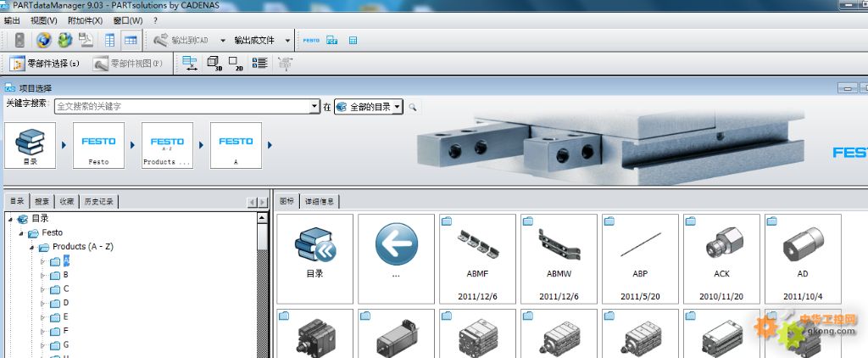
Task: Click the PDF datasheet toolbar icon
Action: point(332,40)
